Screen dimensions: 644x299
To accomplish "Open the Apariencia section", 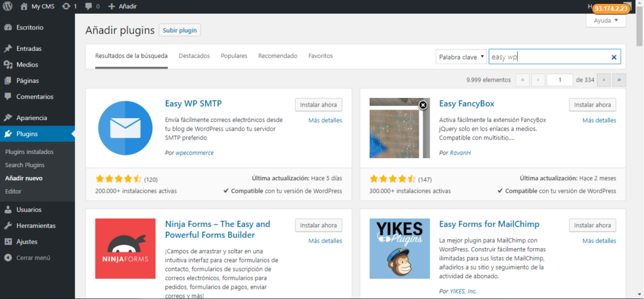I will [x=31, y=117].
